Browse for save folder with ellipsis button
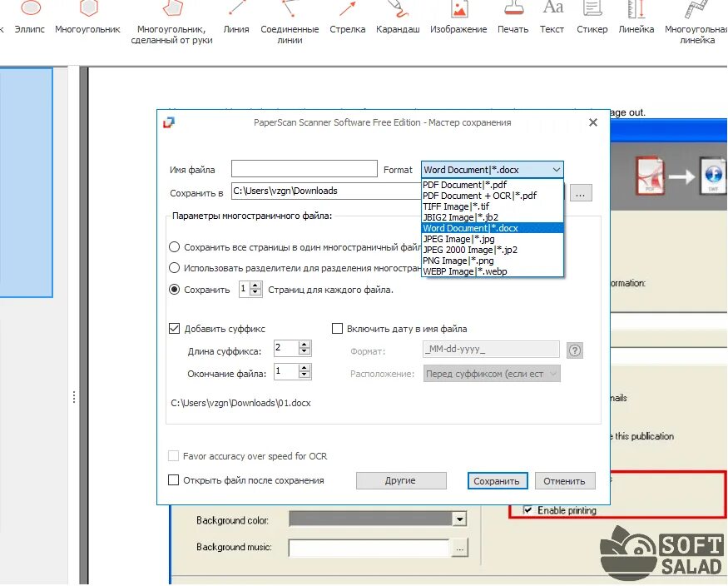Viewport: 728px width, 586px height. 581,193
